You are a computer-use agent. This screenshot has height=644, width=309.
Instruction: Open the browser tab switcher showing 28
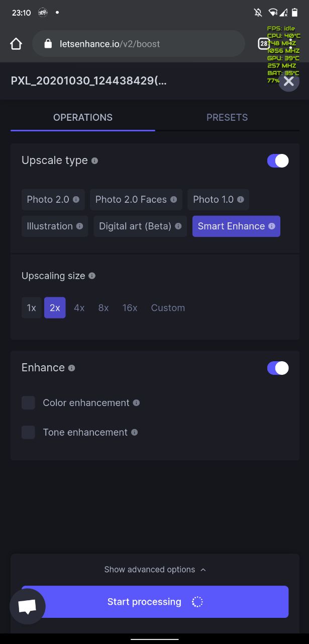[264, 44]
